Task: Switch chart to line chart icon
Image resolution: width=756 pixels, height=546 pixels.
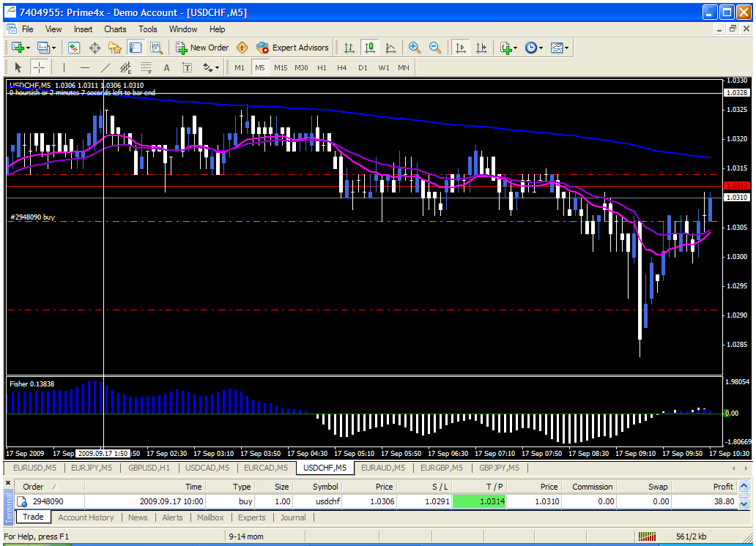Action: click(x=390, y=48)
